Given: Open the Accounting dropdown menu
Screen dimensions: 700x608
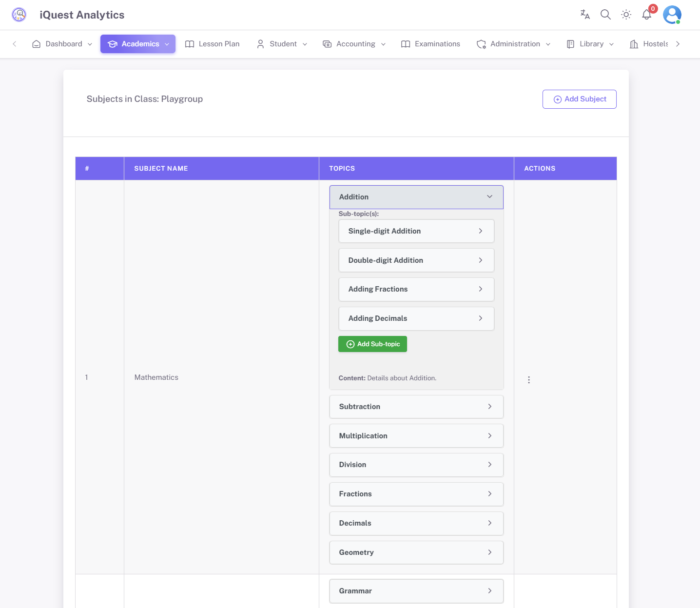Looking at the screenshot, I should pyautogui.click(x=354, y=44).
